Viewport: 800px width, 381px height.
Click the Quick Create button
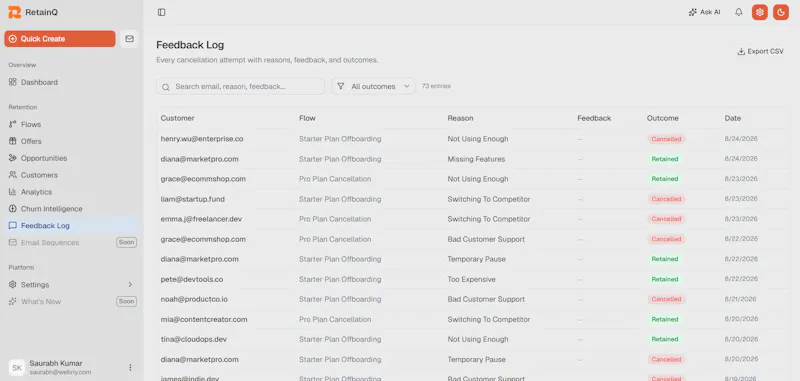point(60,39)
